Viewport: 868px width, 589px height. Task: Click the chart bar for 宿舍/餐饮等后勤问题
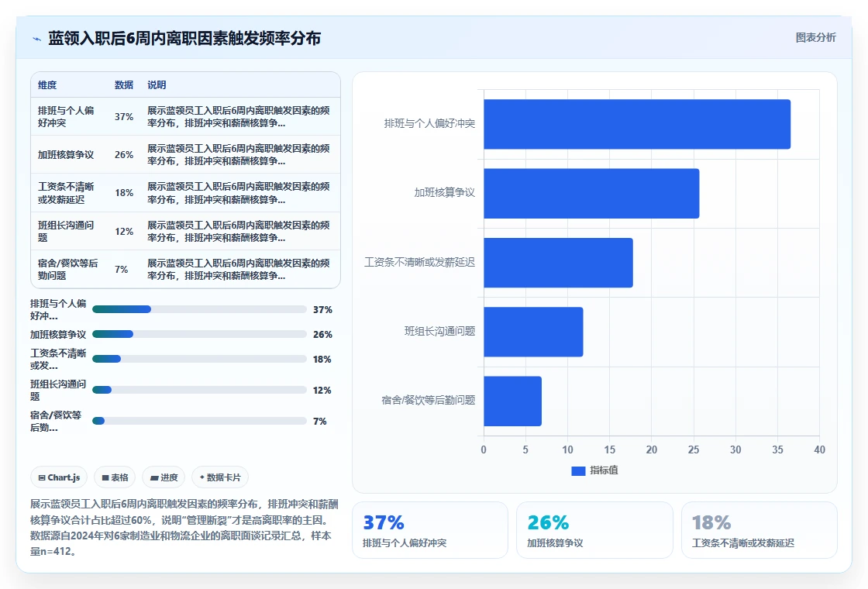coord(512,401)
